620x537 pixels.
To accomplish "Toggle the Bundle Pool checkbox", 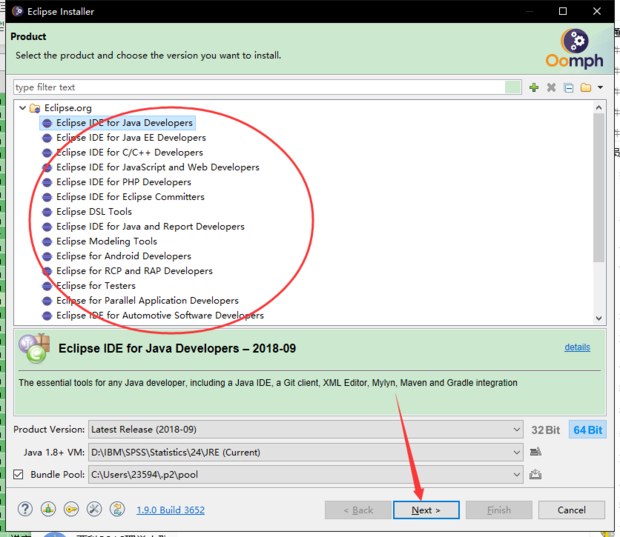I will 18,474.
